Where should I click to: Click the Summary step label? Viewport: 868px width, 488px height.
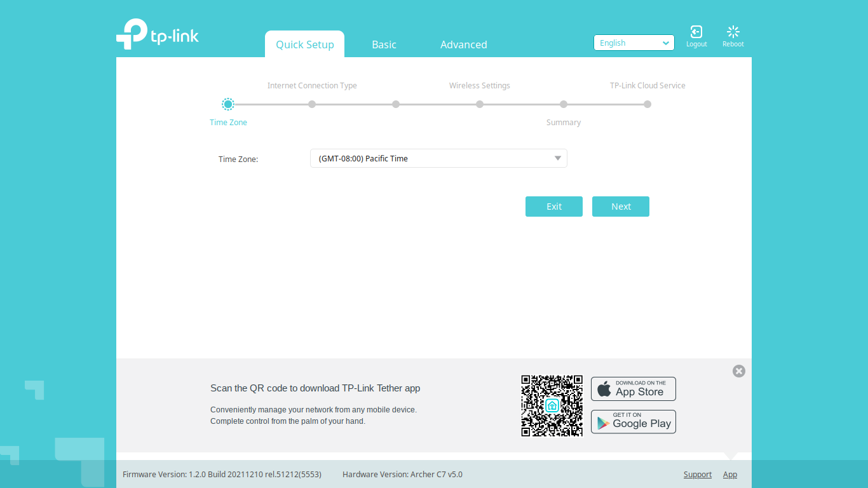click(x=564, y=123)
